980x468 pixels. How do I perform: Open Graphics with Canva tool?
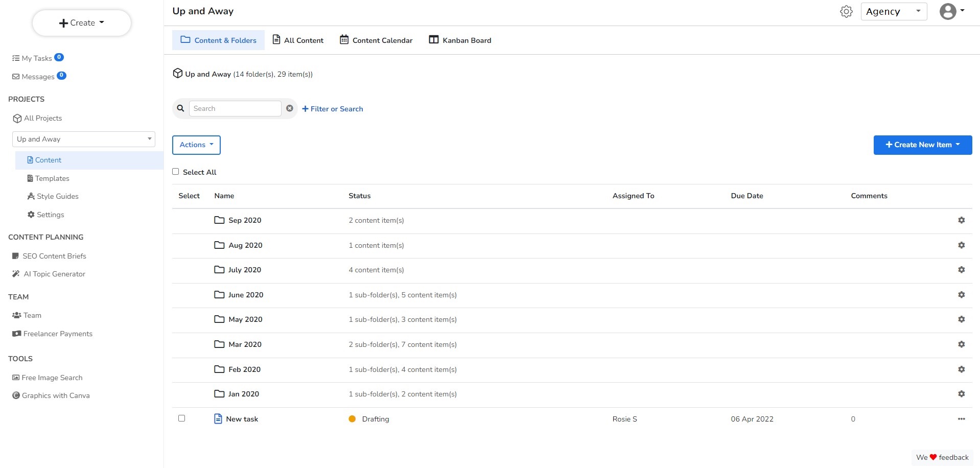pos(51,395)
